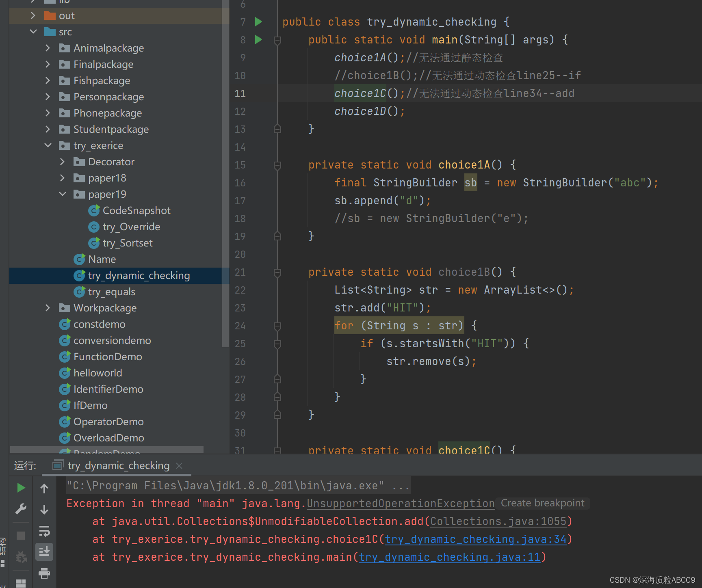Open try_Override class file
The width and height of the screenshot is (702, 588).
[132, 227]
